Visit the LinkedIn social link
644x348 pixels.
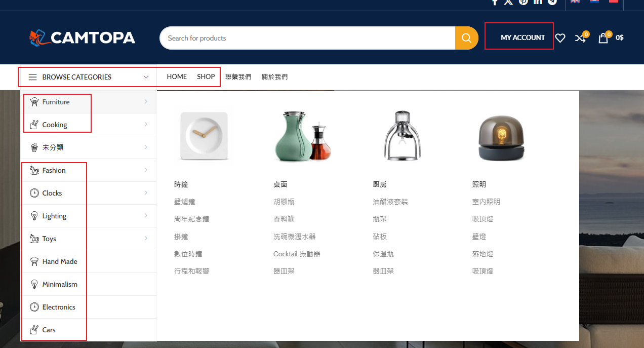(538, 2)
